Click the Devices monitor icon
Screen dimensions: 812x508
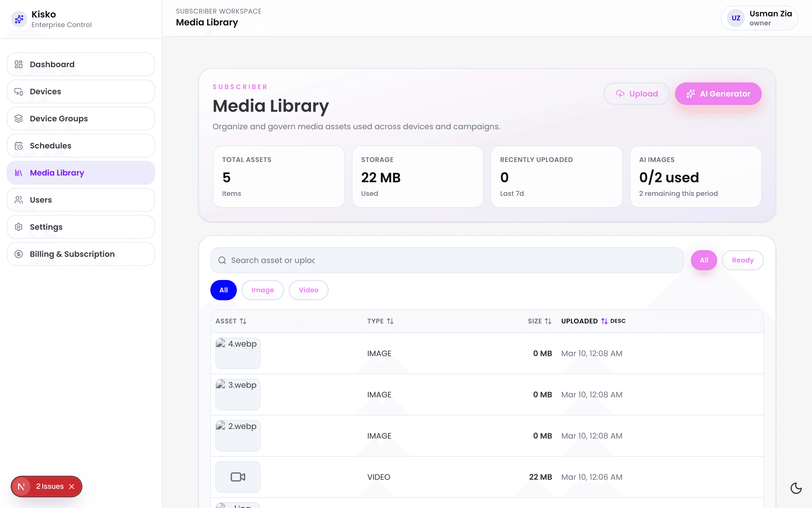(18, 91)
